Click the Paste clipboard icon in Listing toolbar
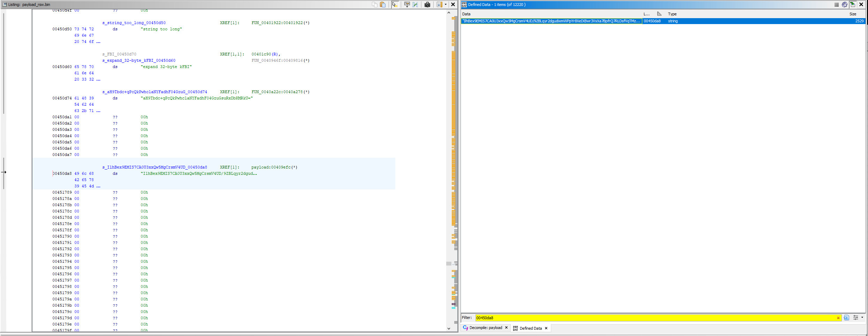The width and height of the screenshot is (868, 336). pyautogui.click(x=383, y=5)
